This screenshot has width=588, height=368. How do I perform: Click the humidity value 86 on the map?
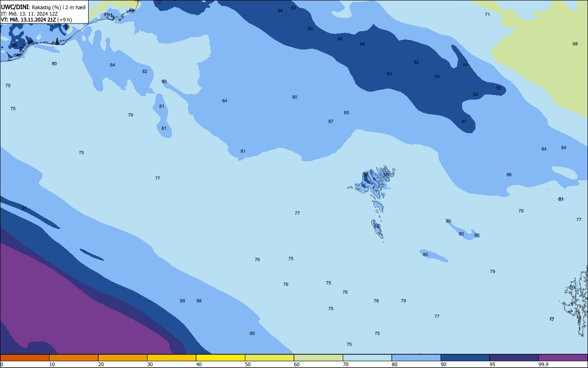pos(509,175)
